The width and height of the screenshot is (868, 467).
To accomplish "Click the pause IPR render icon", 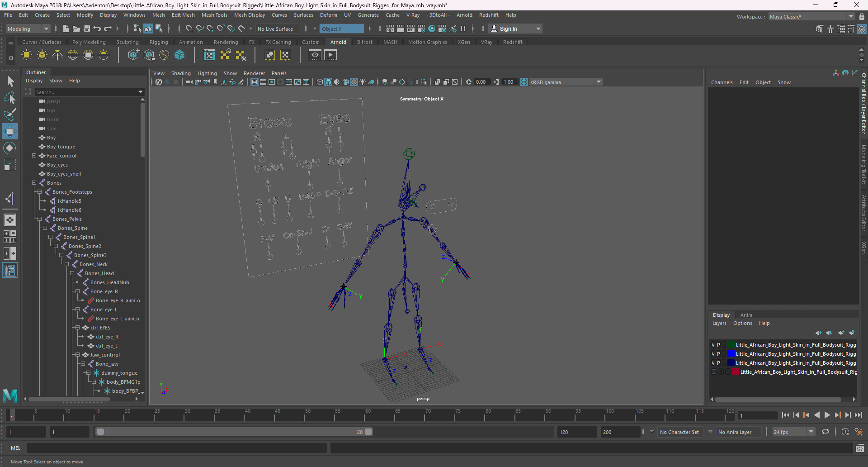I will click(x=463, y=29).
